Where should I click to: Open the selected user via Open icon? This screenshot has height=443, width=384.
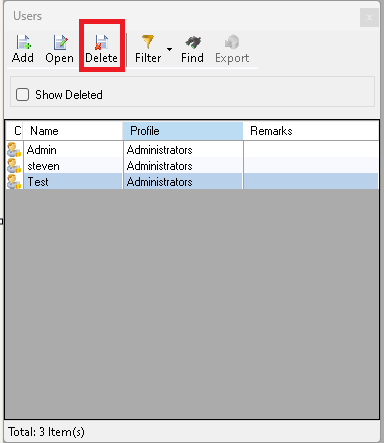point(60,43)
